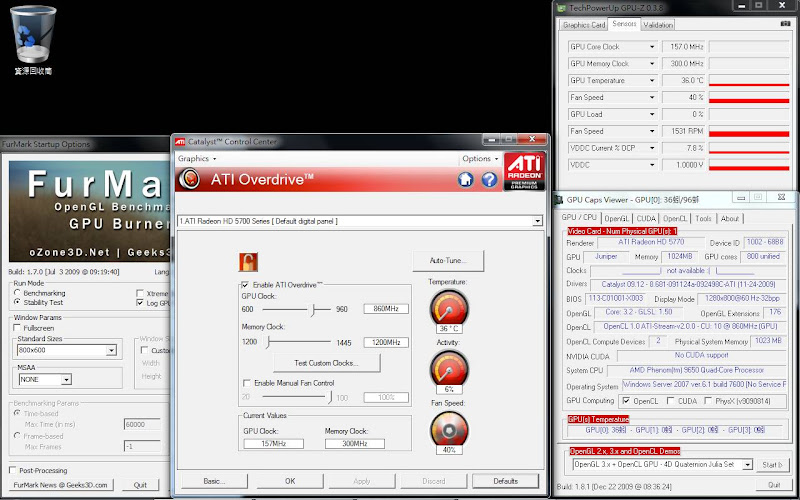The height and width of the screenshot is (500, 800).
Task: Open GPU Temperature sensor dropdown
Action: click(x=652, y=80)
